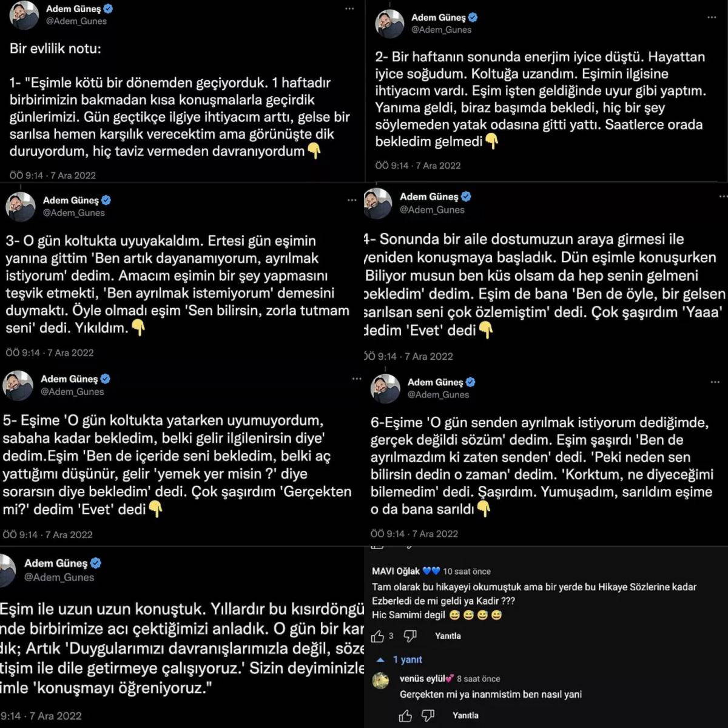728x728 pixels.
Task: Click the Adem Güneş avatar on tweet 6
Action: (385, 389)
